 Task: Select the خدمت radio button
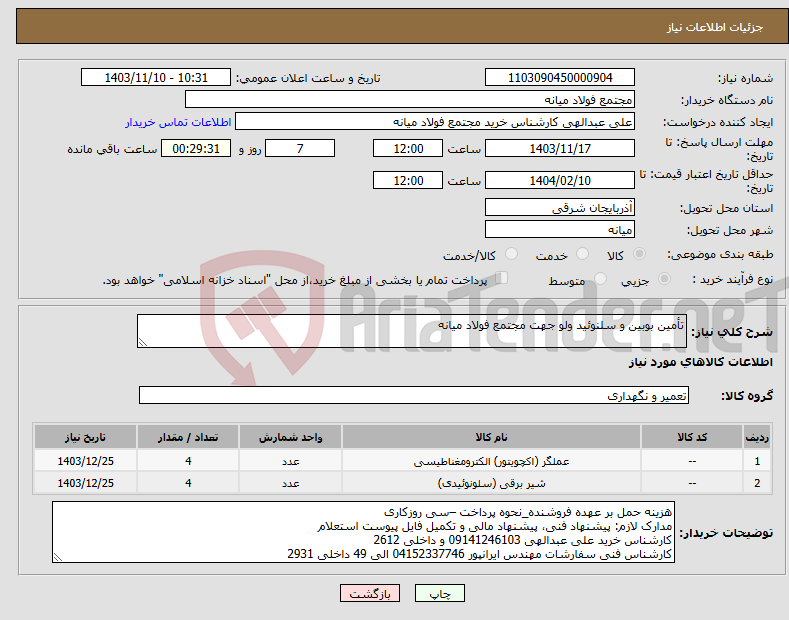pos(582,254)
